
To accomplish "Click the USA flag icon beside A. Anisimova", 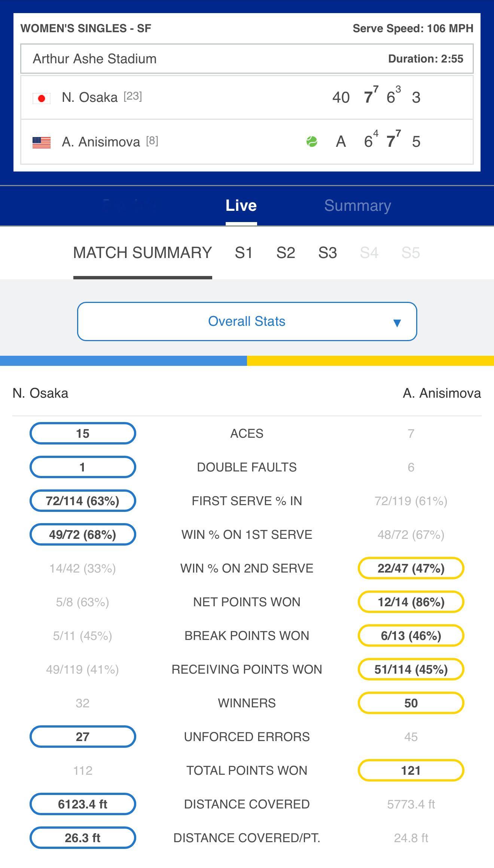I will pos(42,142).
